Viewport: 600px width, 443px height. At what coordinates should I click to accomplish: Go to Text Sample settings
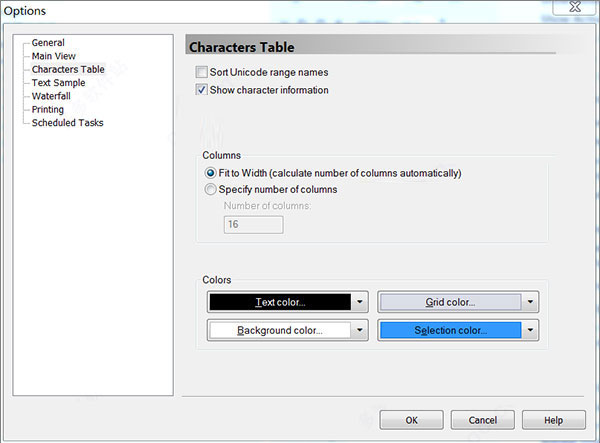pyautogui.click(x=58, y=83)
